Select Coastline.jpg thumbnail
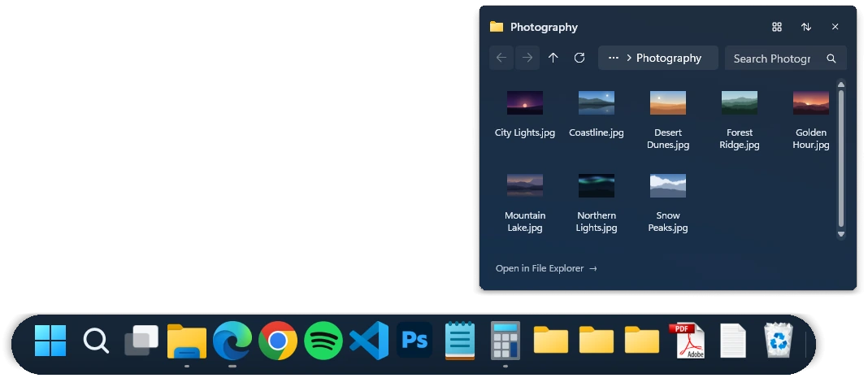 tap(597, 103)
